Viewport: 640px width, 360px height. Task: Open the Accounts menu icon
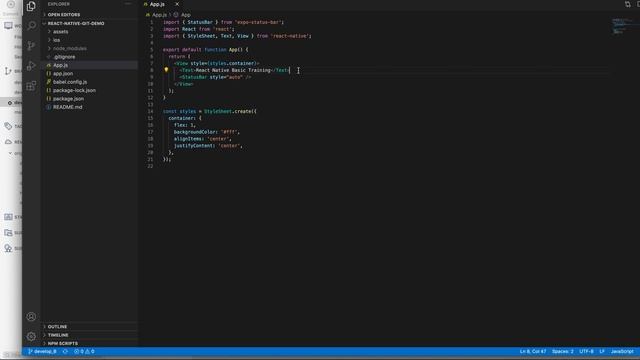click(x=31, y=317)
